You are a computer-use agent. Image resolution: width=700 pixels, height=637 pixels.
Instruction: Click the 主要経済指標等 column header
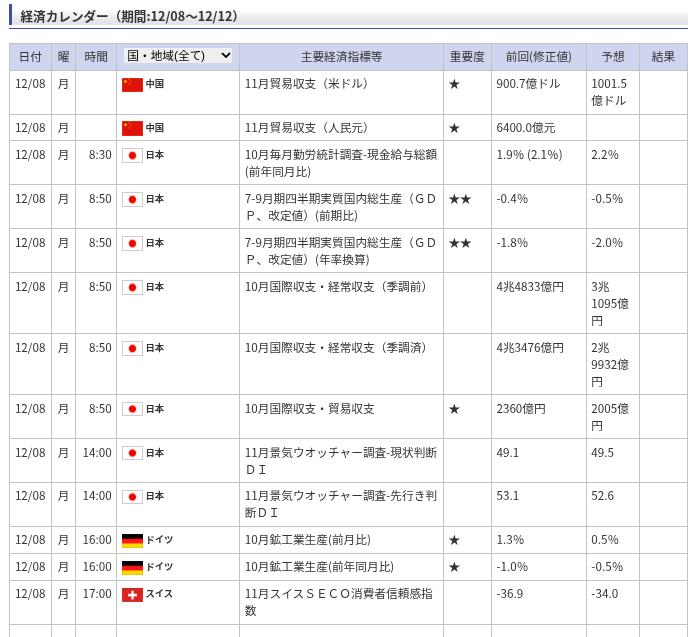click(341, 57)
